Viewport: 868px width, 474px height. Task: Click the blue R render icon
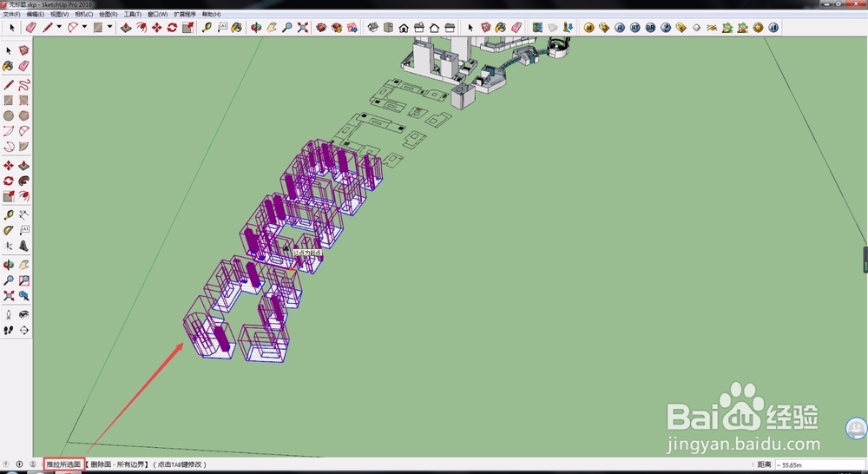620,27
